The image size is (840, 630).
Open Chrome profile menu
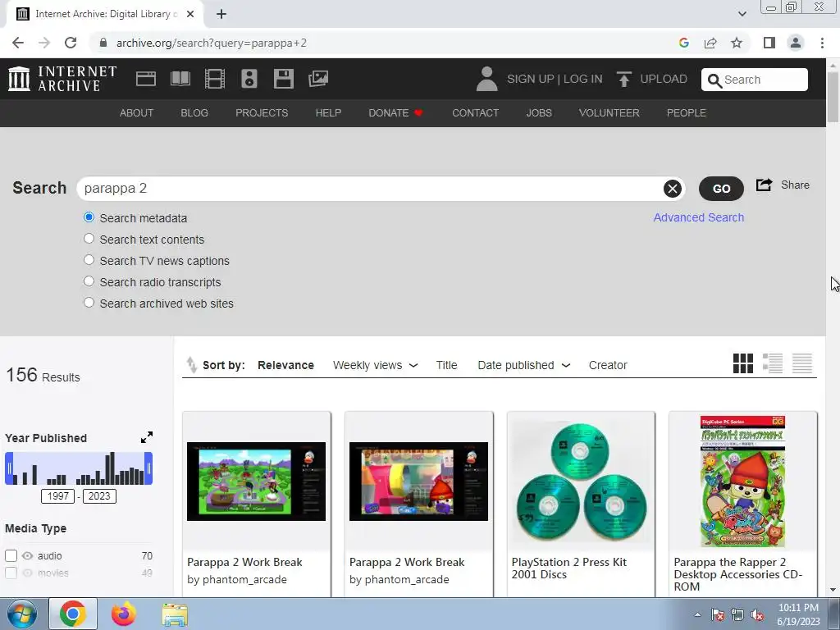point(796,43)
